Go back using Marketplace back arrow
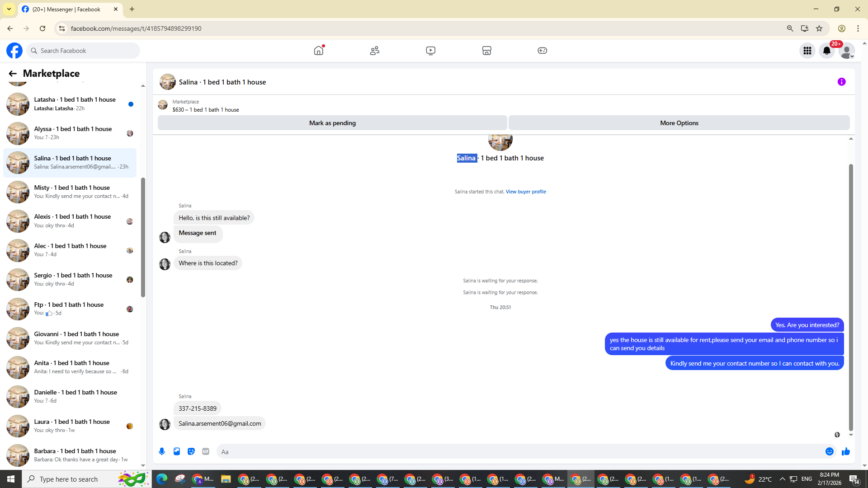Image resolution: width=868 pixels, height=488 pixels. (13, 74)
